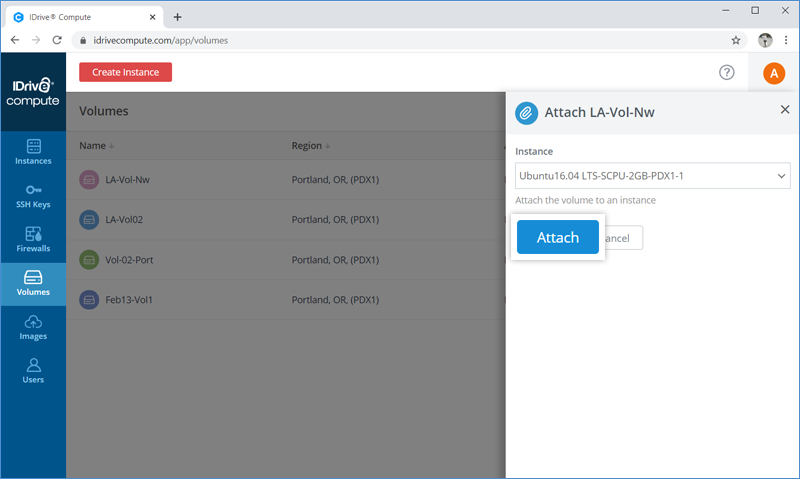
Task: Maximize the browser window
Action: [x=755, y=10]
